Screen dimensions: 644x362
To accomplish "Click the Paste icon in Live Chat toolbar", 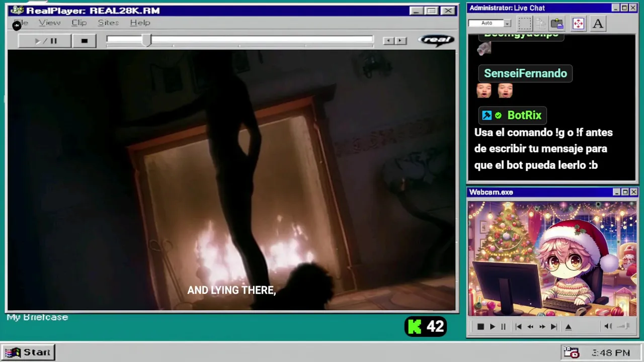I will 557,23.
